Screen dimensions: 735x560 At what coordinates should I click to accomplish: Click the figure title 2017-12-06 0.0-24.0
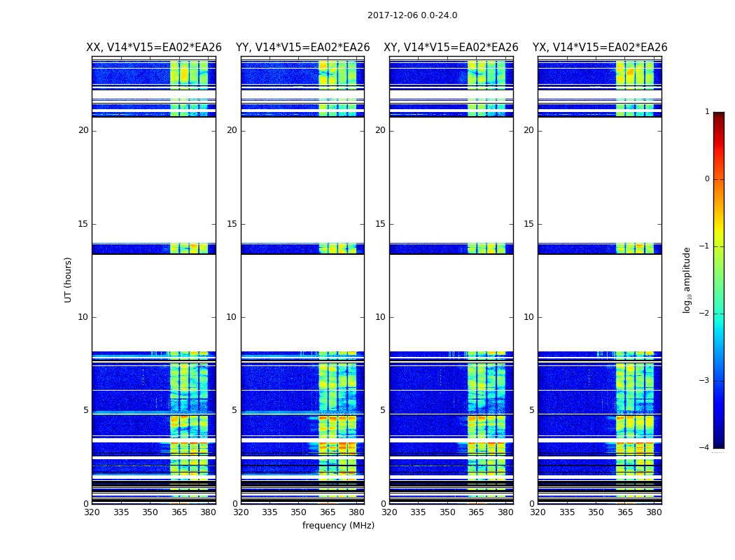pos(412,15)
